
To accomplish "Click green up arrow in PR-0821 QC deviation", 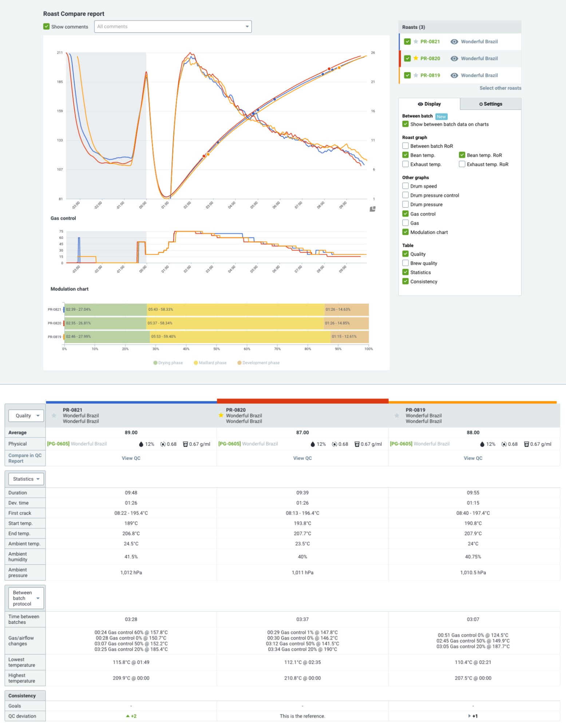I will tap(128, 716).
